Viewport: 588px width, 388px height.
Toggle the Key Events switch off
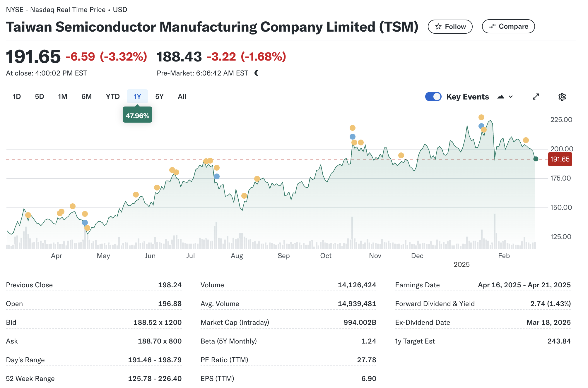[x=433, y=97]
